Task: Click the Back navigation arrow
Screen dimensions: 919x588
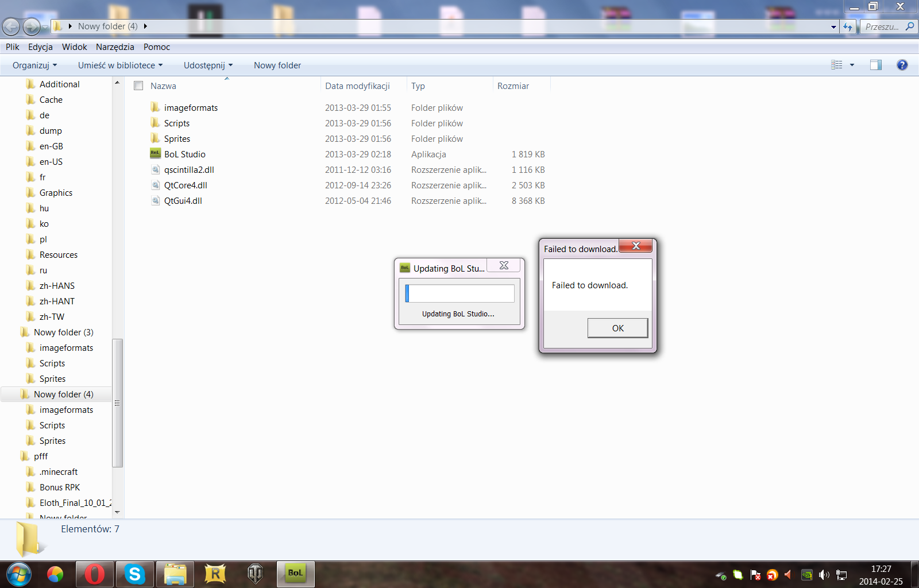Action: [11, 26]
